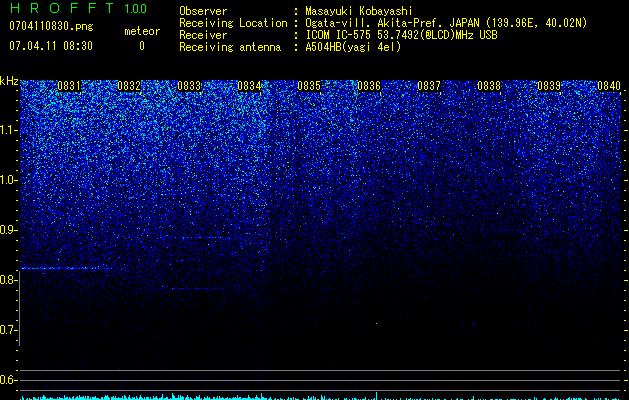629x400 pixels.
Task: Click the 0840 time marker
Action: click(x=609, y=86)
